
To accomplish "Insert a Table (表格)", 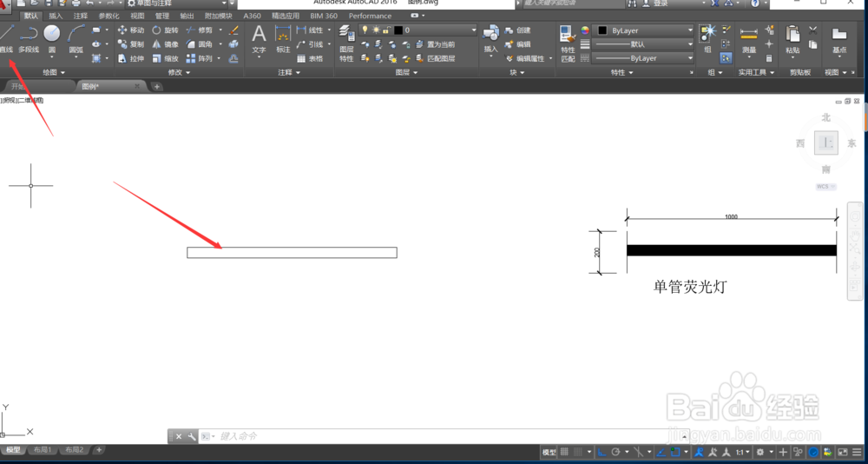I will pyautogui.click(x=310, y=58).
